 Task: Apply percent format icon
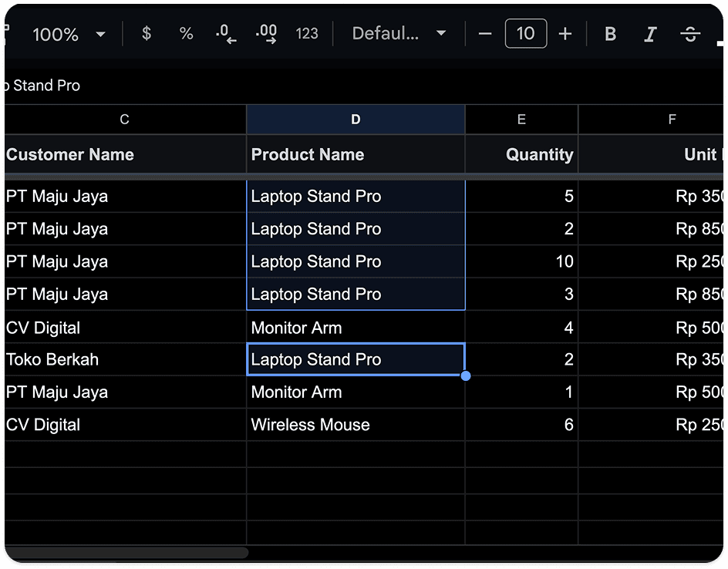[x=186, y=33]
